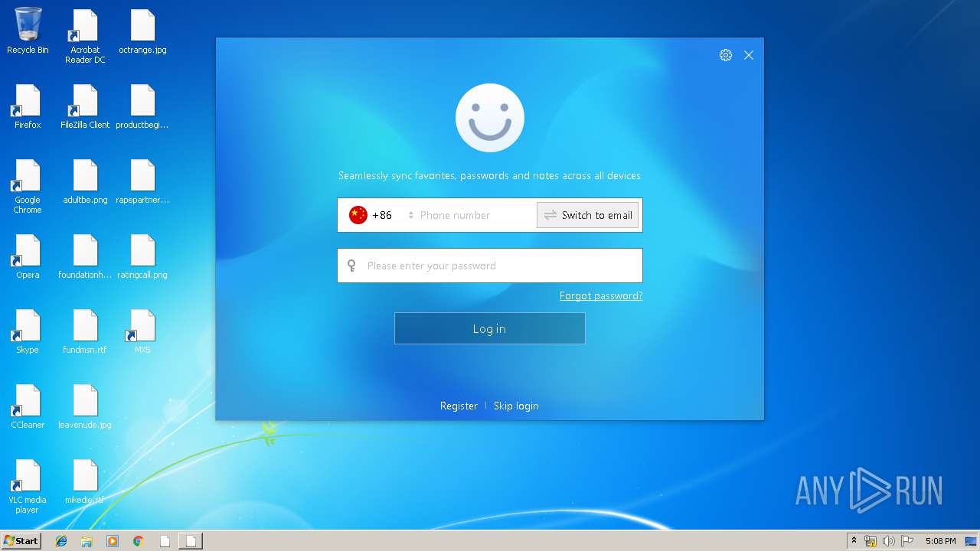This screenshot has height=551, width=980.
Task: Launch Firefox desktop shortcut
Action: pos(28,106)
